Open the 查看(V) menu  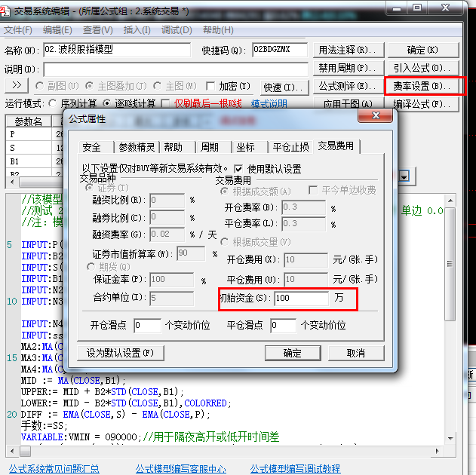pyautogui.click(x=98, y=30)
